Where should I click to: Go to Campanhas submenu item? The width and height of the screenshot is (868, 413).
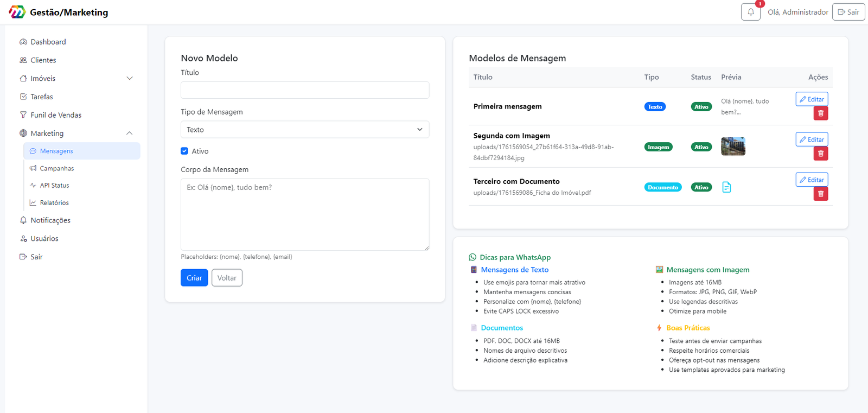tap(56, 168)
